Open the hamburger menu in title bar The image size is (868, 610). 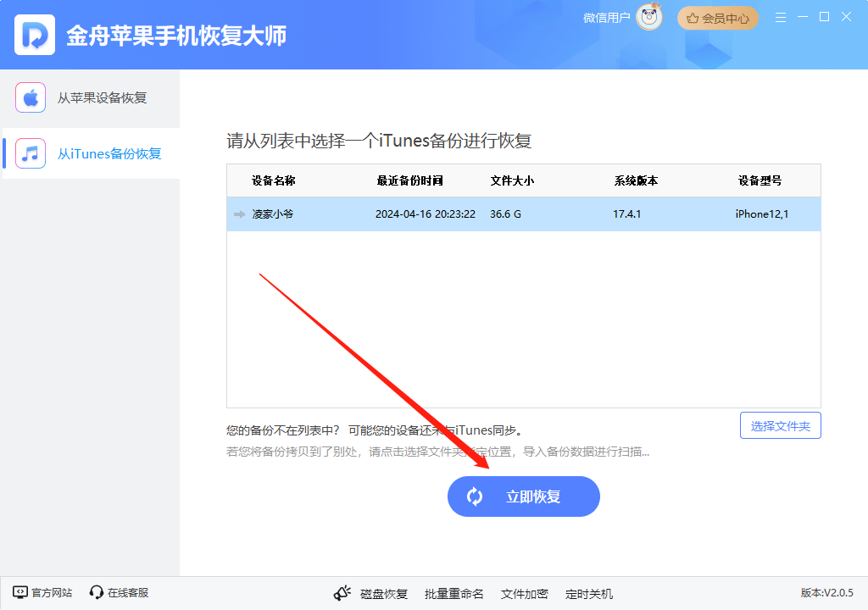pos(781,17)
